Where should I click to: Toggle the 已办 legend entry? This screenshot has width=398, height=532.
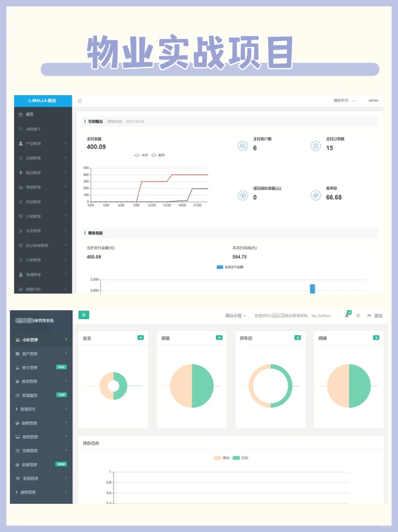[x=241, y=458]
